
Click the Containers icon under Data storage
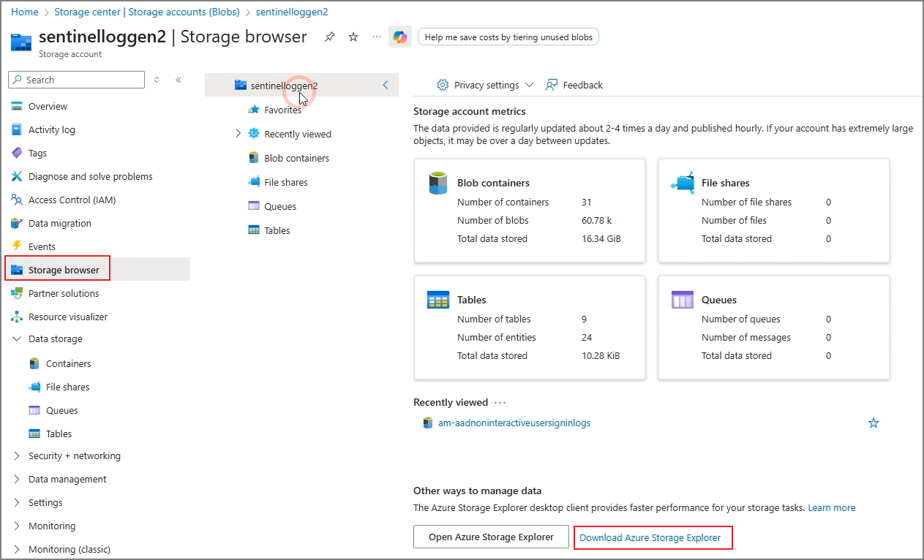coord(34,363)
